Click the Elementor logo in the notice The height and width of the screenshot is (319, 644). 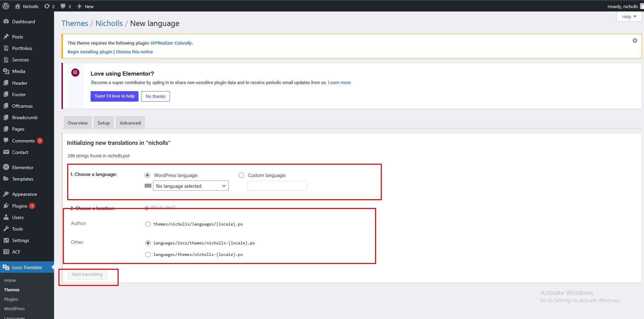75,72
